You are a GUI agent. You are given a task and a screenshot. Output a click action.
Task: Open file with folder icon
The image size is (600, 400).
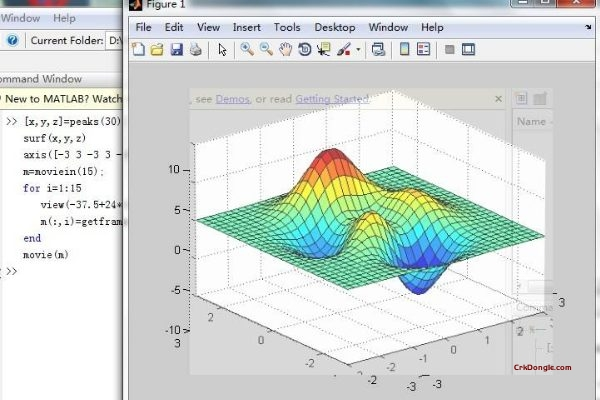[157, 49]
